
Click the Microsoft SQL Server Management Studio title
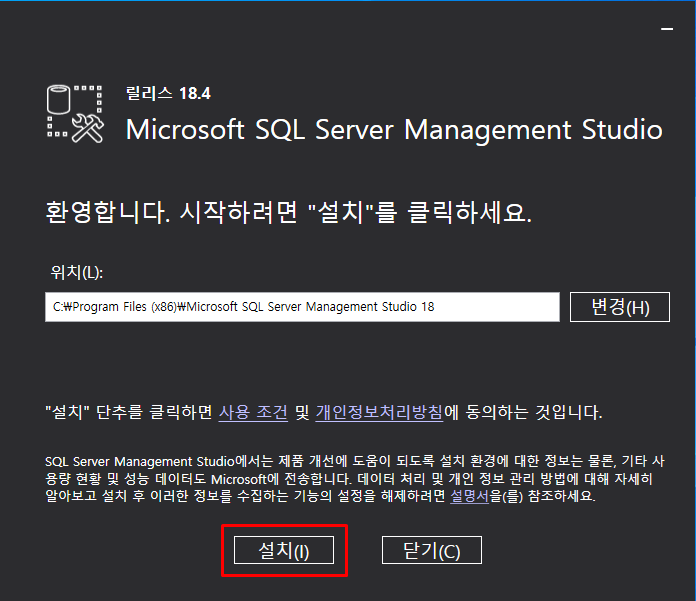click(x=394, y=130)
